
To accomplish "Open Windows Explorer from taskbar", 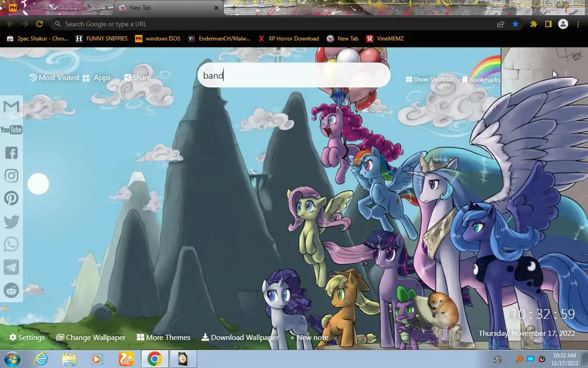I will (x=69, y=359).
